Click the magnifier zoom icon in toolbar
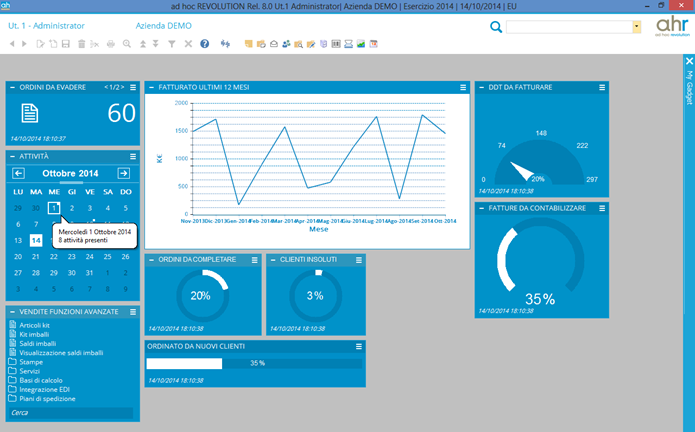695x432 pixels. click(127, 44)
